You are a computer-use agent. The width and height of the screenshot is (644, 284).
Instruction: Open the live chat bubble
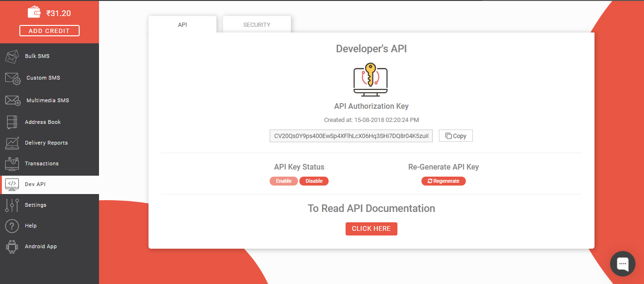coord(623,264)
